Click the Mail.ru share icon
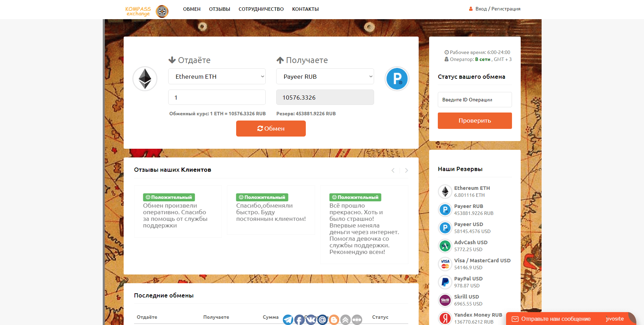 click(322, 319)
